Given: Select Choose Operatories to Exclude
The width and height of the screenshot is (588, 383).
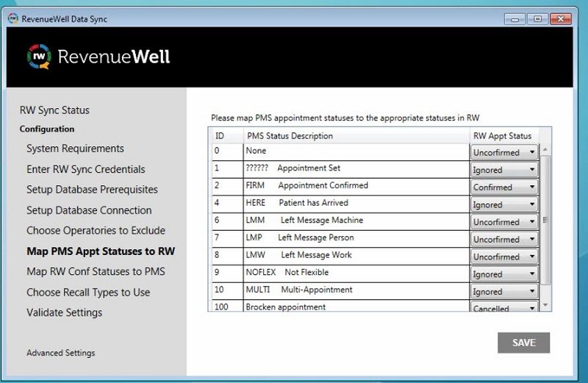Looking at the screenshot, I should [x=96, y=231].
